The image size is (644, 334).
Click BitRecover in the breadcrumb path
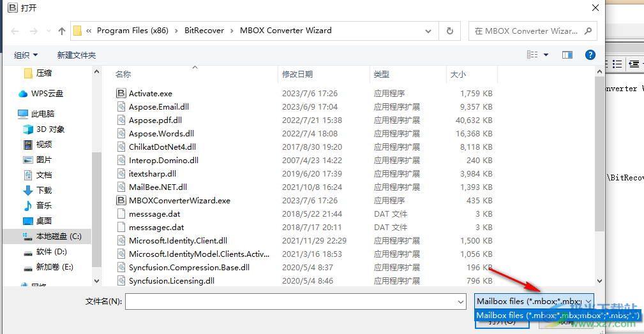[x=204, y=31]
